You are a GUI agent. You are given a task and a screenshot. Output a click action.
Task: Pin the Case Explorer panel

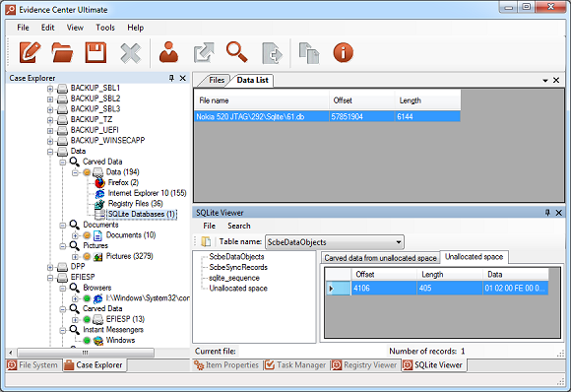171,78
